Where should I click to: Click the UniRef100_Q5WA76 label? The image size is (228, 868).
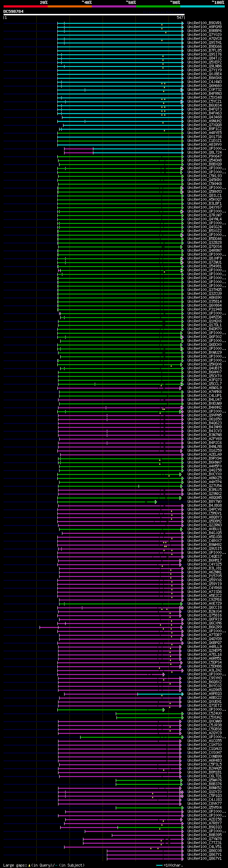(204, 780)
